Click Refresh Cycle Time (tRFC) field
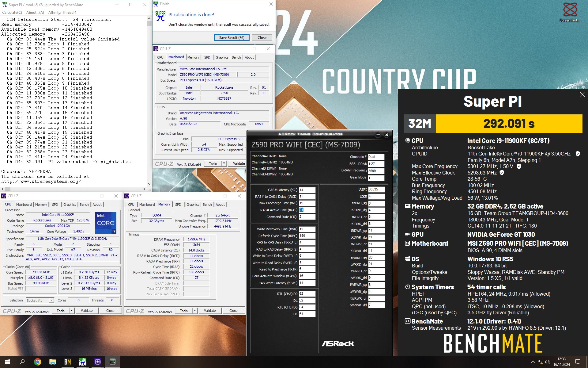Image resolution: width=588 pixels, height=368 pixels. click(307, 236)
